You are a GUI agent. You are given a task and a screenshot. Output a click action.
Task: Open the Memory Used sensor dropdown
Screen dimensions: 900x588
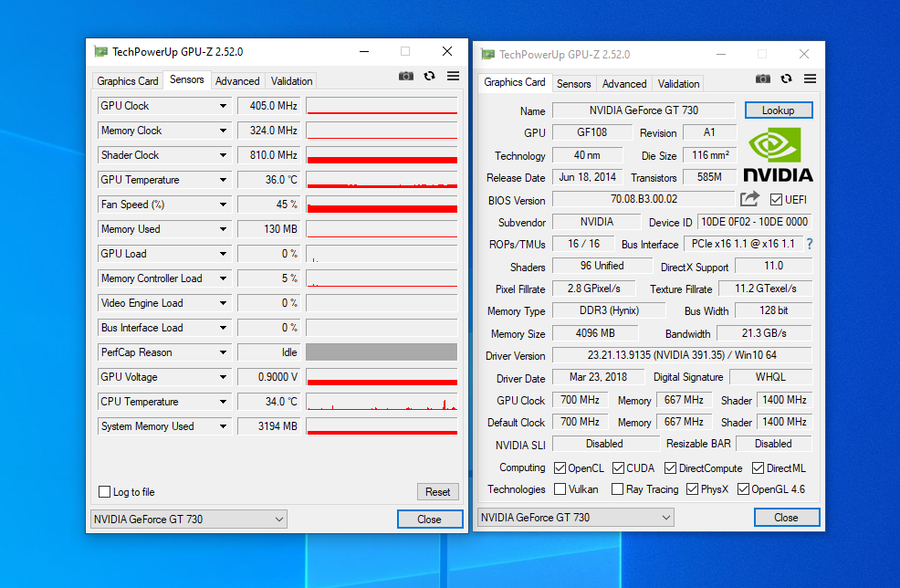[x=223, y=229]
